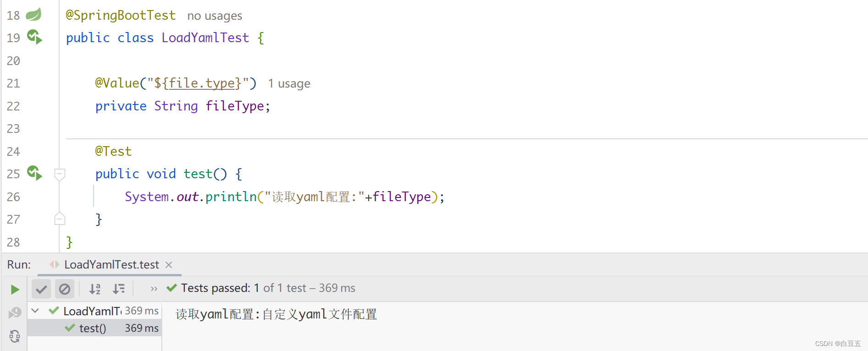
Task: Open the '1 usage' hint link
Action: point(289,83)
